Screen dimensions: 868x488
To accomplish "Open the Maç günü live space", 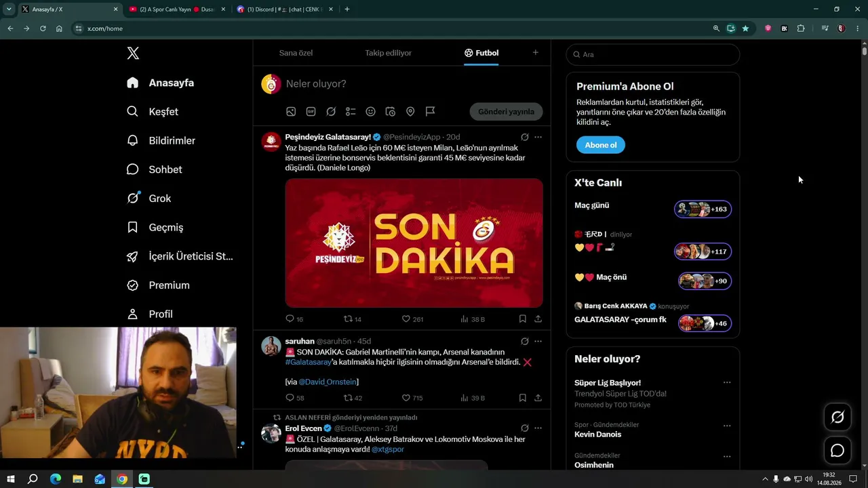I will (703, 209).
